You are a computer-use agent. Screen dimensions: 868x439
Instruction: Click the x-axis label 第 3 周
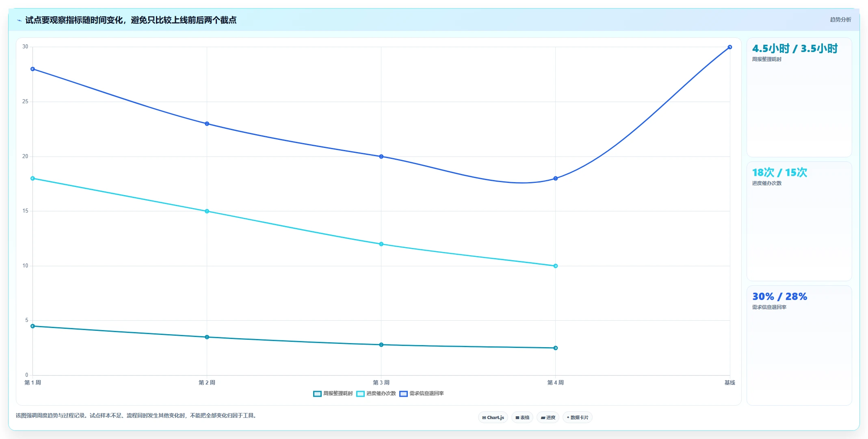(381, 382)
